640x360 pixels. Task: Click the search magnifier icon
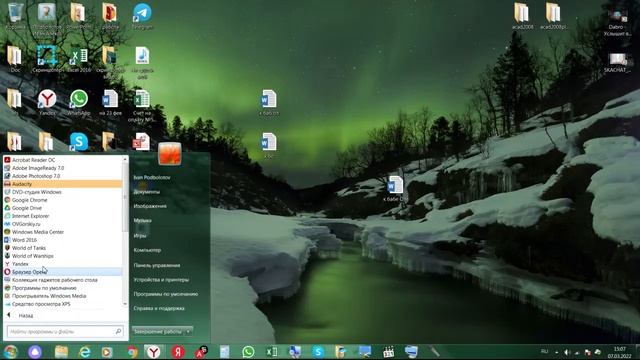pyautogui.click(x=118, y=331)
